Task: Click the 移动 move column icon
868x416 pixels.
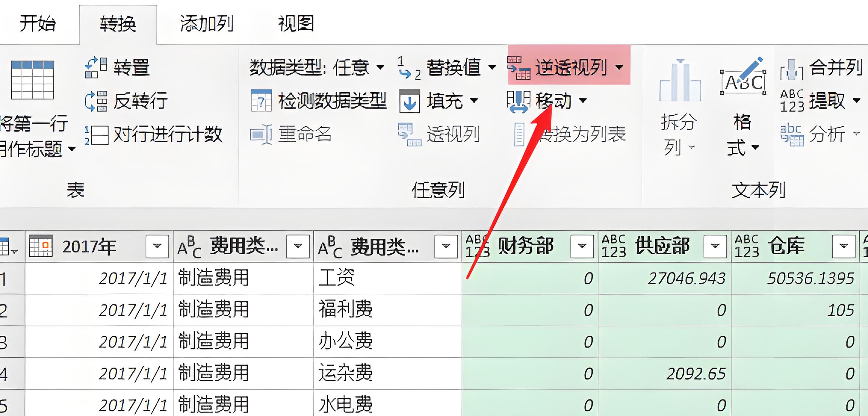Action: 518,102
